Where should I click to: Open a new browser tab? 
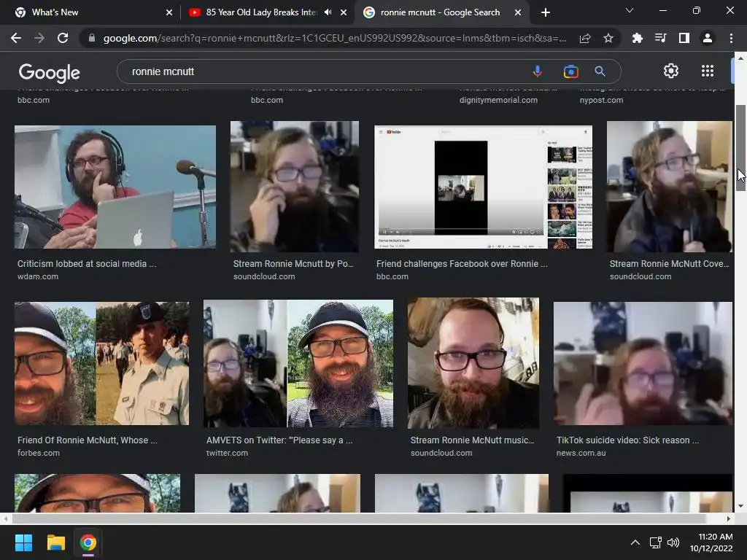pos(546,12)
